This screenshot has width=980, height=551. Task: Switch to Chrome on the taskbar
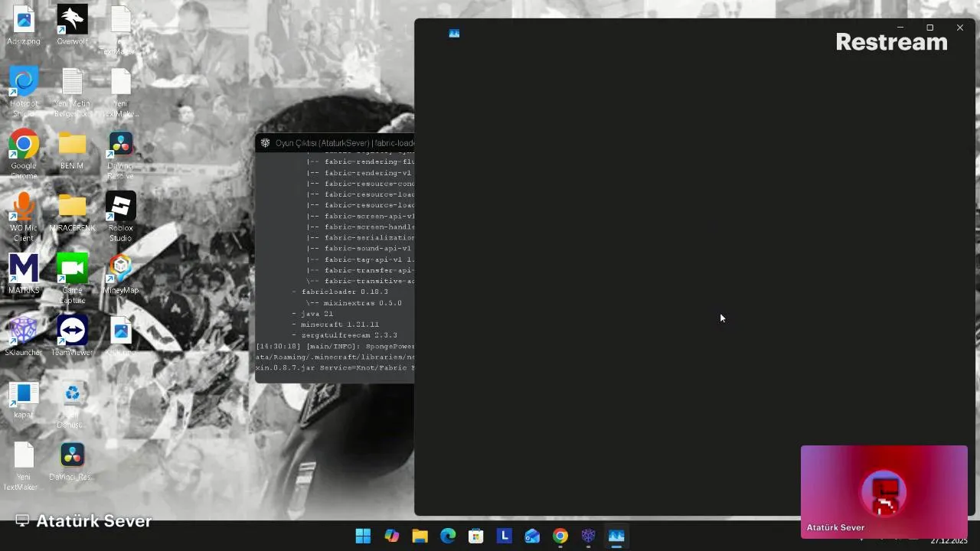click(x=560, y=536)
